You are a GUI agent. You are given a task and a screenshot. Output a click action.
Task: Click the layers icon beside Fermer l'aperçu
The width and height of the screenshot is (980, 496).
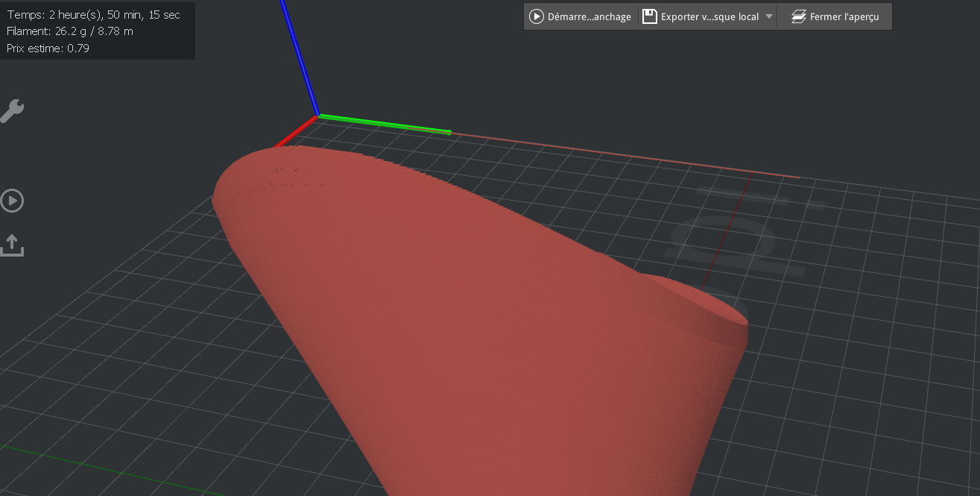point(799,16)
